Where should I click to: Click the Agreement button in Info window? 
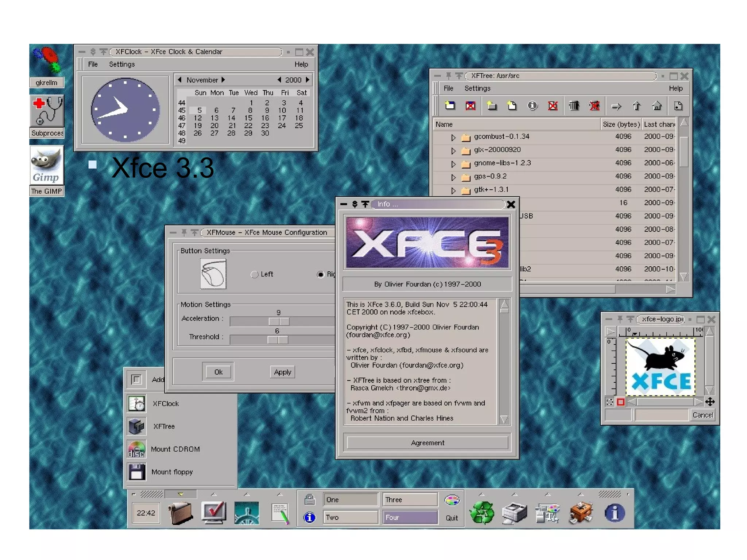pyautogui.click(x=427, y=443)
